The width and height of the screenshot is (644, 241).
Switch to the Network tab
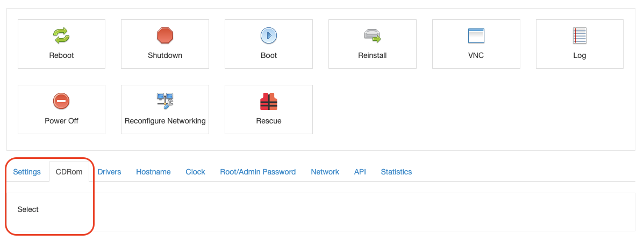click(325, 172)
